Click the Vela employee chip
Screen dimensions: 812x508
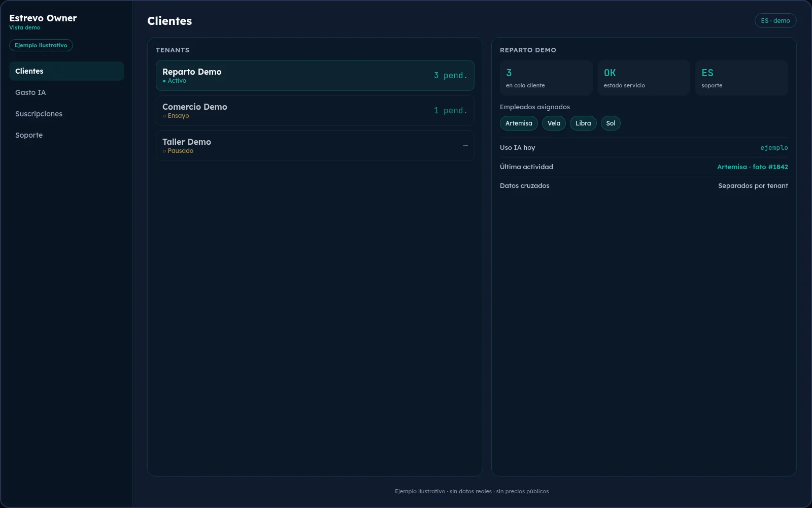[x=554, y=123]
